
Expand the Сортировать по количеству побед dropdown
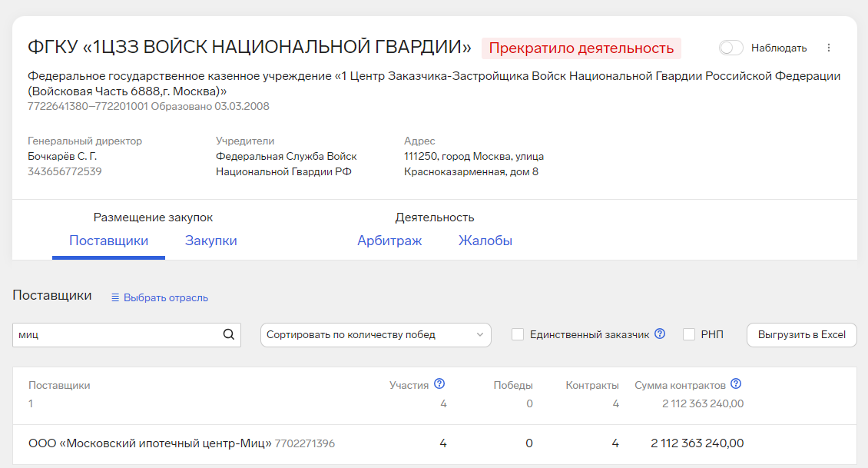(376, 335)
